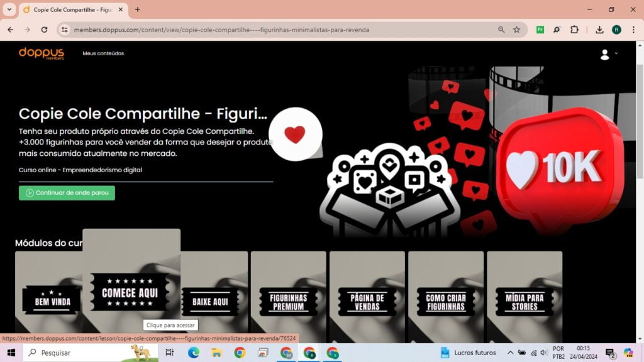Click the Doppus Members logo
The image size is (644, 362).
point(41,53)
